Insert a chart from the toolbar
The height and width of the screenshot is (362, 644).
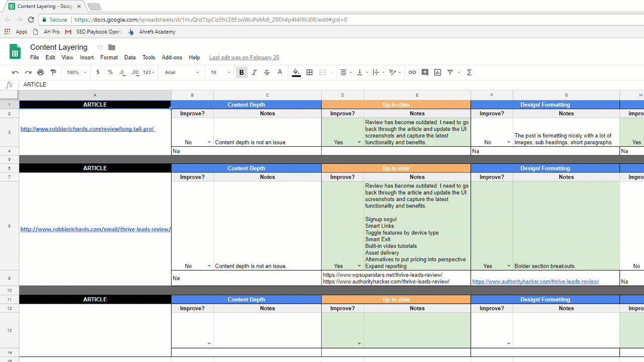point(437,72)
